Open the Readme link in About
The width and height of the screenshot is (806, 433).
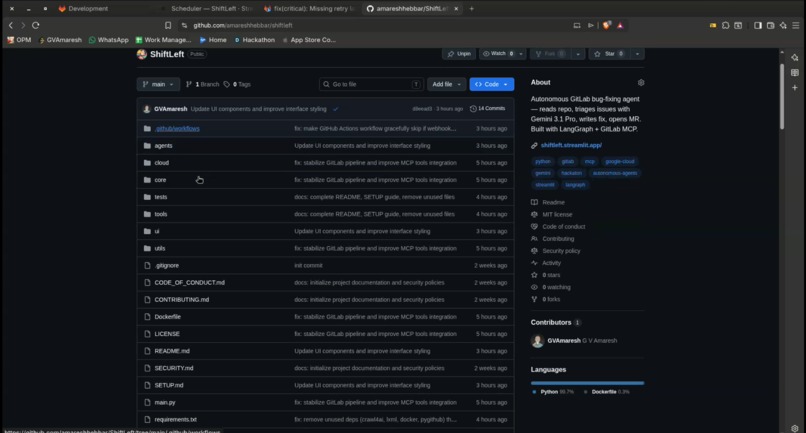pyautogui.click(x=553, y=203)
